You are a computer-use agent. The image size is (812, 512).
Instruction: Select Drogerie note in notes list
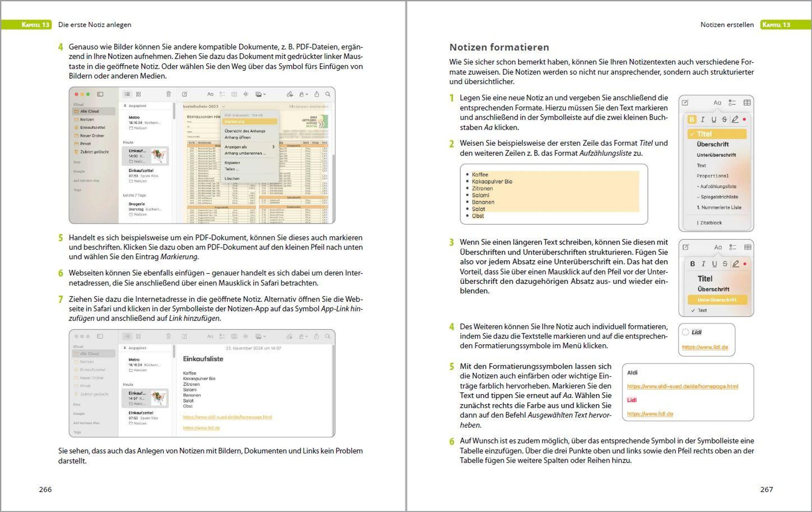click(x=137, y=204)
